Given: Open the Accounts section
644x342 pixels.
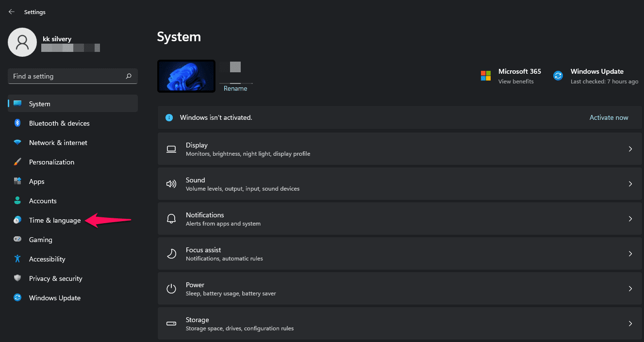Looking at the screenshot, I should click(x=43, y=201).
